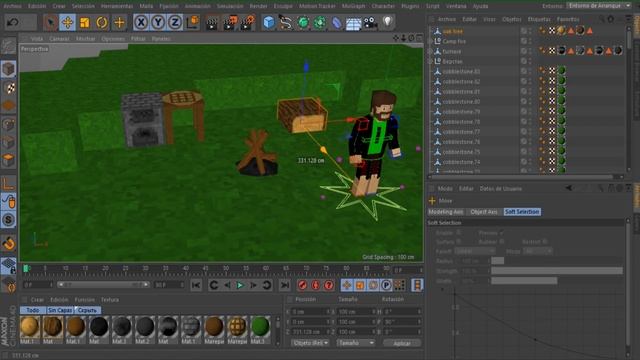Toggle autokeying red button
Screen dimensions: 640x360
click(x=316, y=285)
